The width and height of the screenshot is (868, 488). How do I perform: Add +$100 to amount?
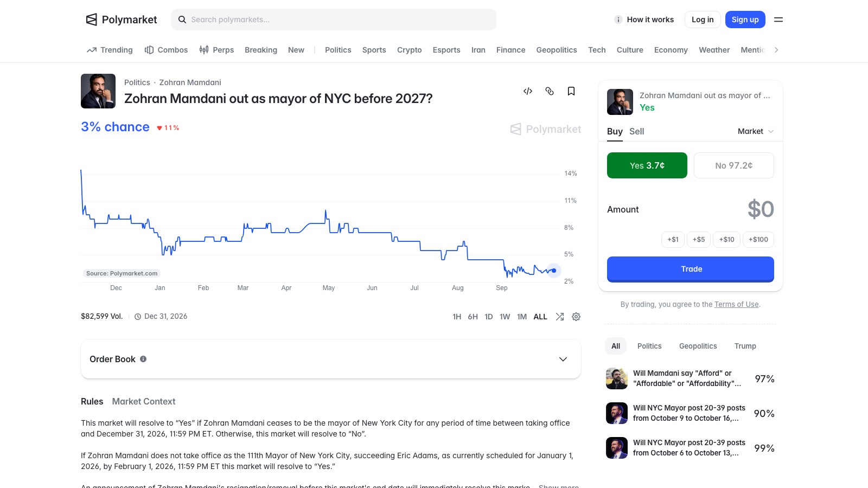pos(758,239)
